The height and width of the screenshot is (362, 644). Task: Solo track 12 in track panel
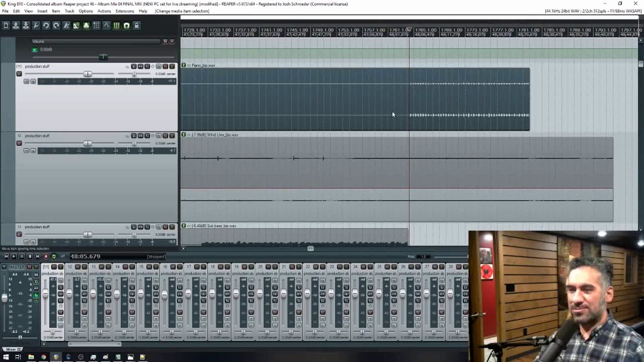coord(172,136)
